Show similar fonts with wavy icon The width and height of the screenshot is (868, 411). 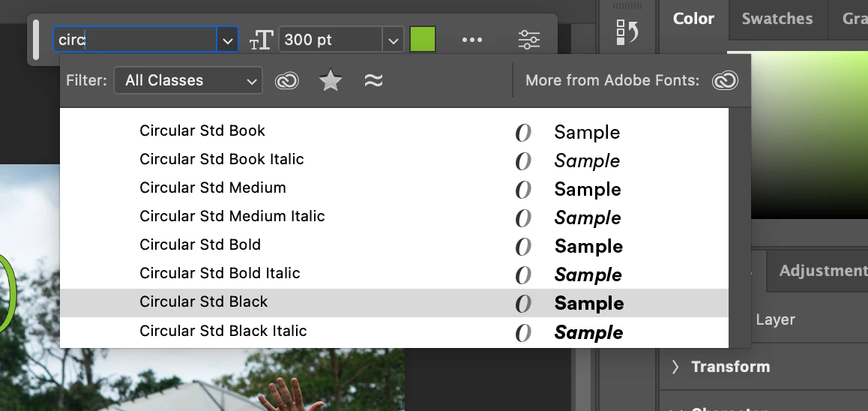coord(374,81)
